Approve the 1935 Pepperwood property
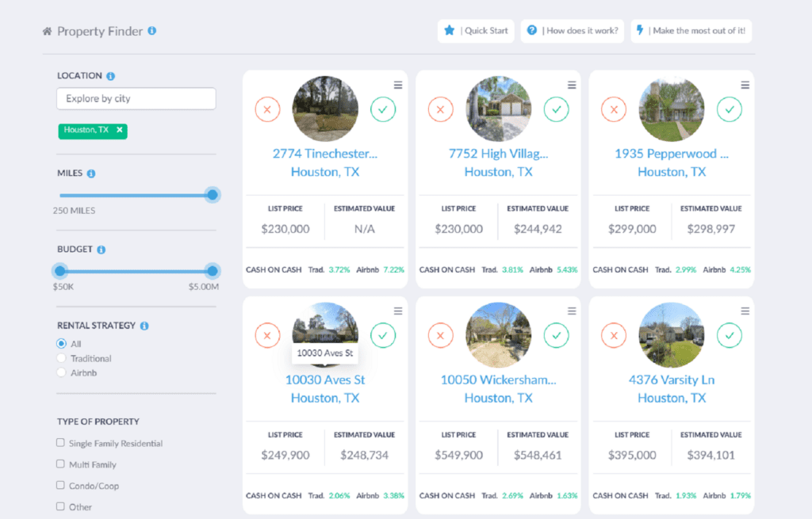Image resolution: width=812 pixels, height=519 pixels. [729, 109]
